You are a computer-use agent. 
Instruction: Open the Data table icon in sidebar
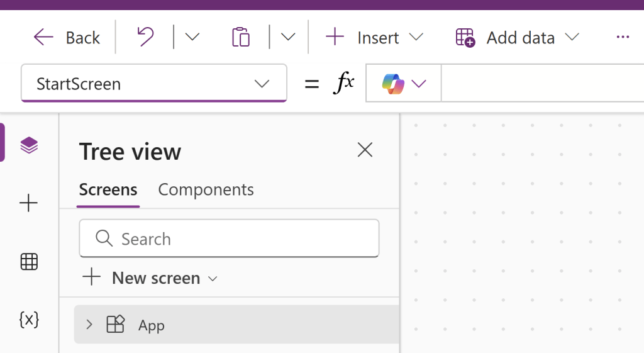(29, 261)
